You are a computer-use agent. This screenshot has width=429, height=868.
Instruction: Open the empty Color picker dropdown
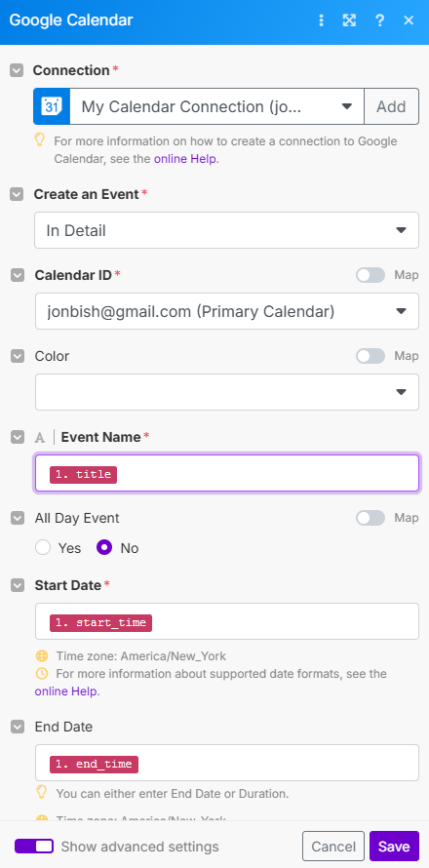(x=227, y=392)
